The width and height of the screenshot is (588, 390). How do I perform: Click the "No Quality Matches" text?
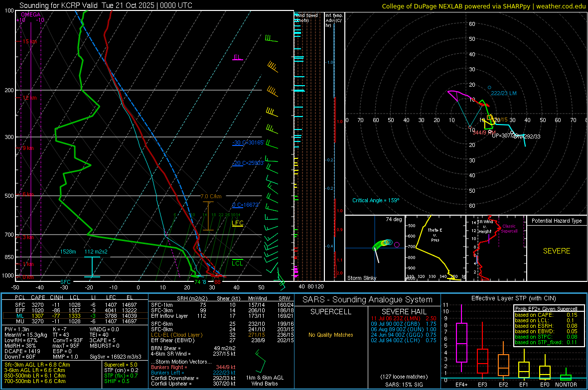331,335
